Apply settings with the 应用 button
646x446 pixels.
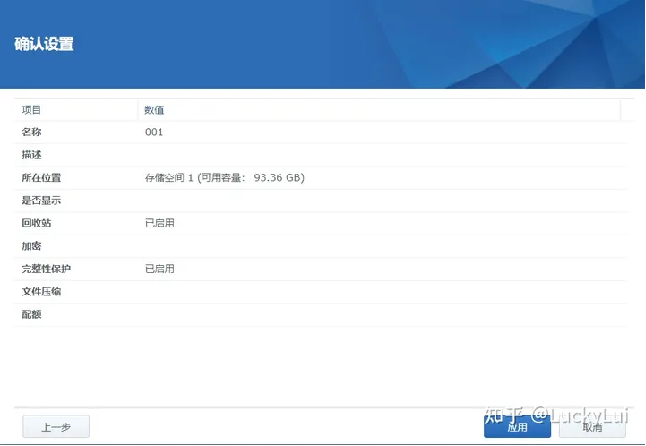(x=517, y=427)
